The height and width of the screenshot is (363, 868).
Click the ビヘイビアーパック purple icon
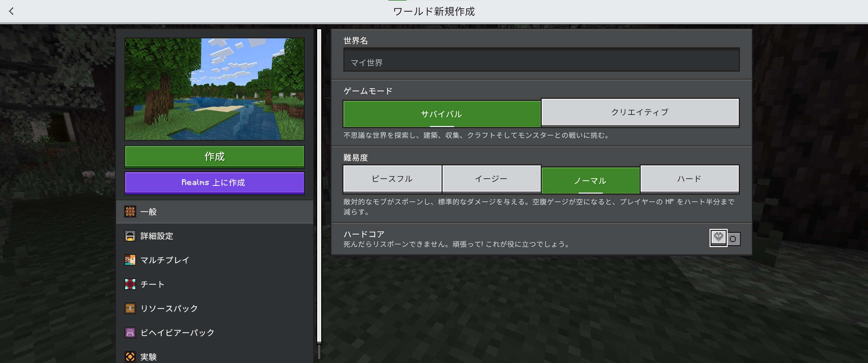pos(130,333)
